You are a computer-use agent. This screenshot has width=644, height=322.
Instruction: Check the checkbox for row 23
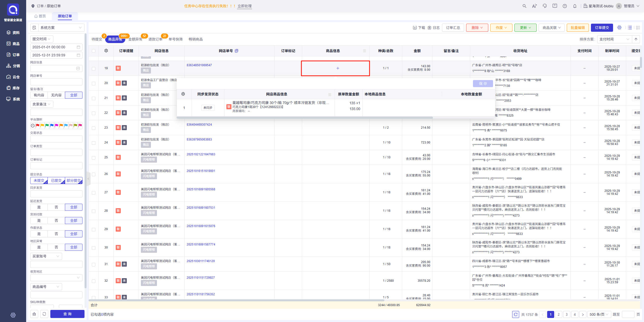pyautogui.click(x=94, y=128)
